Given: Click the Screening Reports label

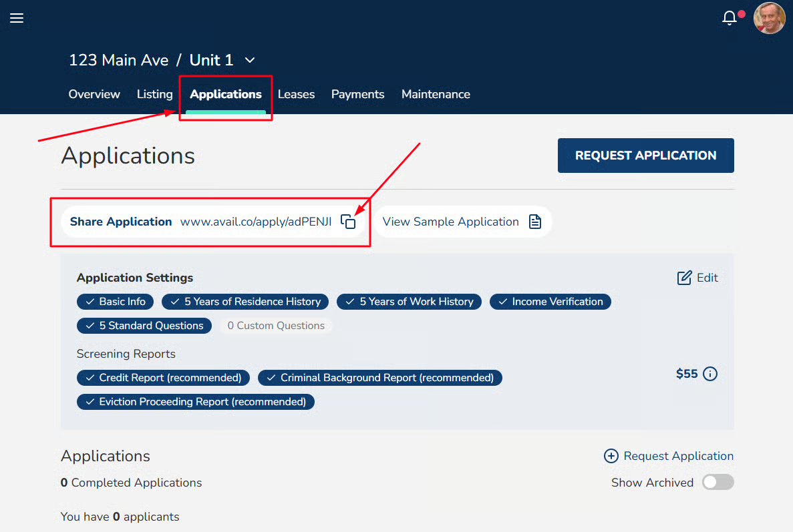Looking at the screenshot, I should tap(126, 354).
